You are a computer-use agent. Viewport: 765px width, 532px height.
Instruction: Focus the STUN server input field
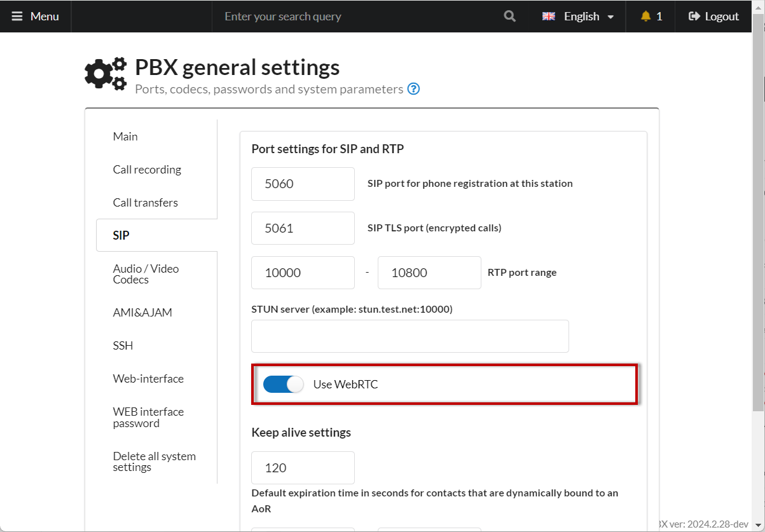(410, 336)
